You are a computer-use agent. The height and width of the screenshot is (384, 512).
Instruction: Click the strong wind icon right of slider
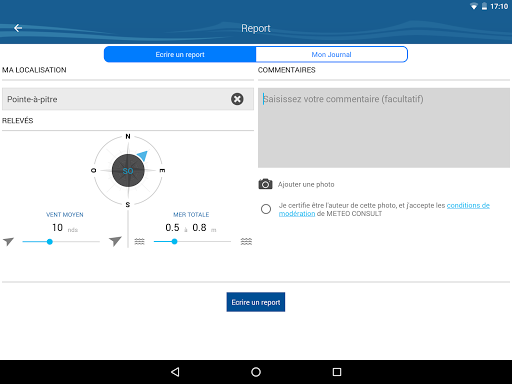[115, 241]
